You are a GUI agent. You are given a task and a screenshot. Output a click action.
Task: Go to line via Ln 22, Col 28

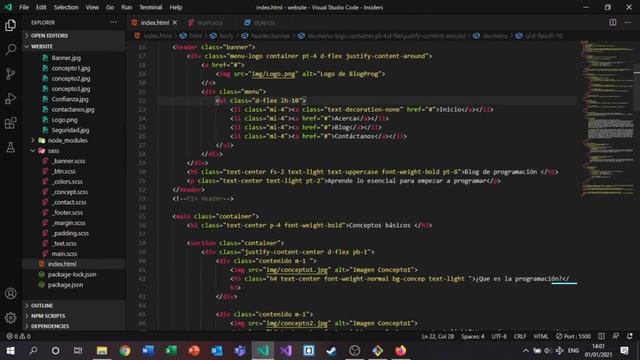point(438,336)
